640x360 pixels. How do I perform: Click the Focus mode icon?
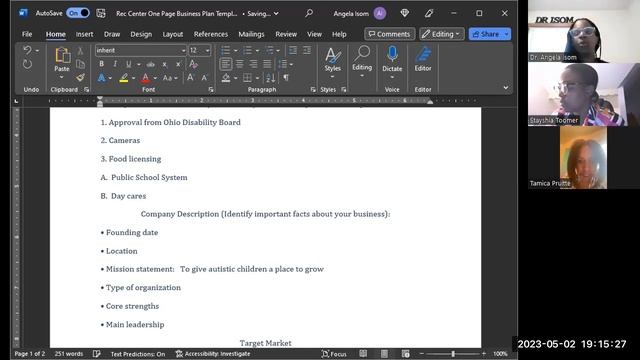coord(334,354)
